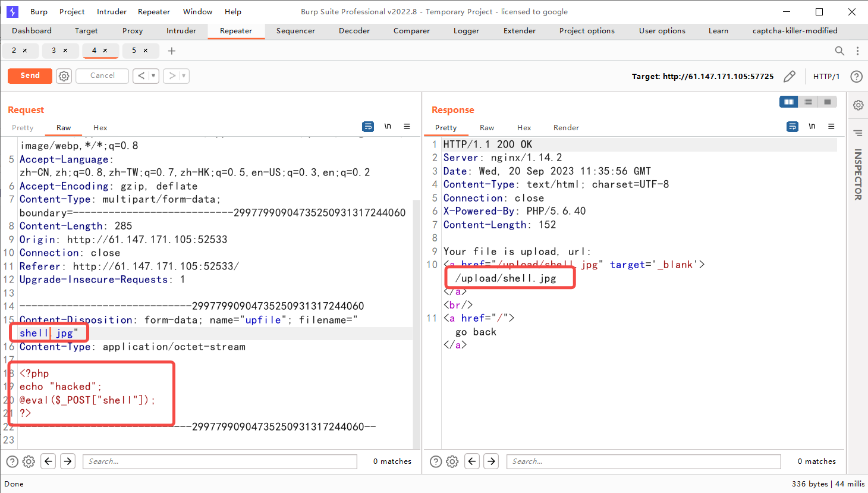Screen dimensions: 868x493
Task: Select tabbed combined layout view
Action: (x=827, y=102)
